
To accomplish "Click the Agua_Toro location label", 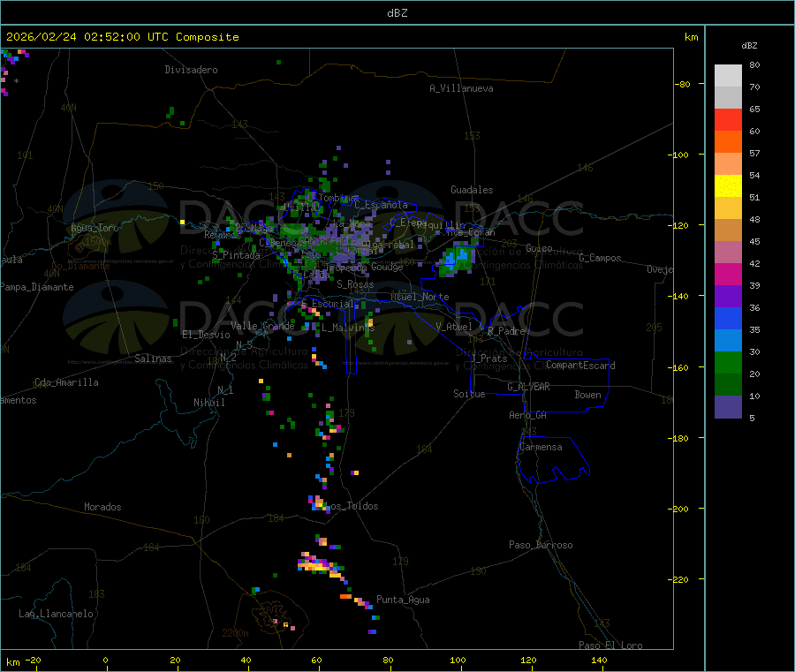I will tap(95, 228).
